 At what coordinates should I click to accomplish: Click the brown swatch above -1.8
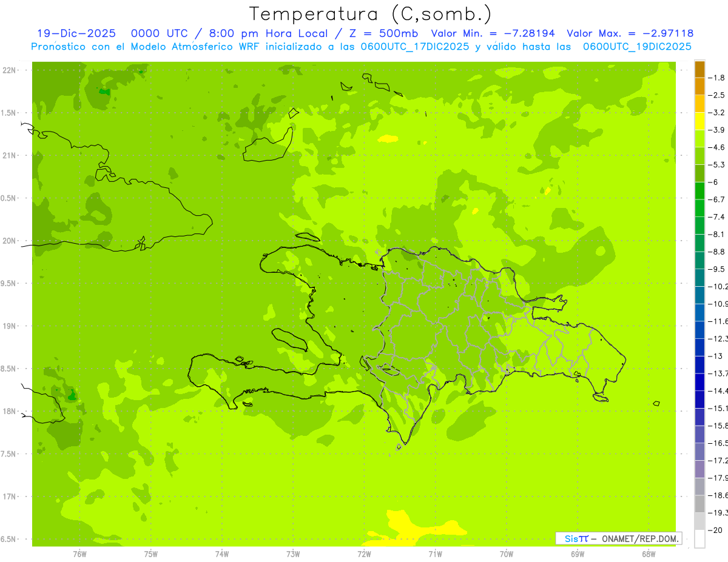tap(699, 69)
